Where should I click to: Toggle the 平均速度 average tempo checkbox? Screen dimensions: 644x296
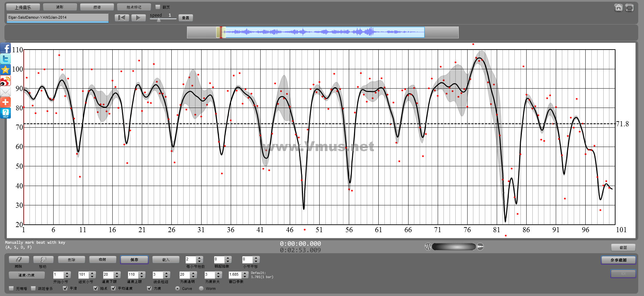(x=113, y=288)
